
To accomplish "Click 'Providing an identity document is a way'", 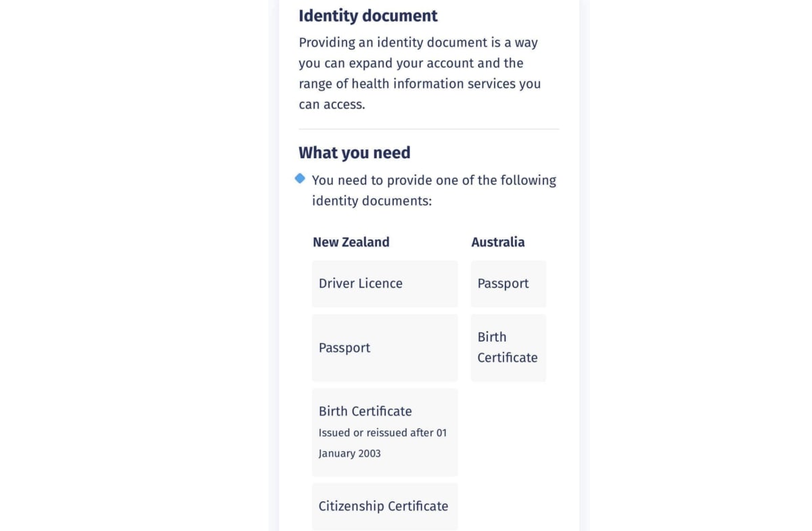I will click(418, 43).
